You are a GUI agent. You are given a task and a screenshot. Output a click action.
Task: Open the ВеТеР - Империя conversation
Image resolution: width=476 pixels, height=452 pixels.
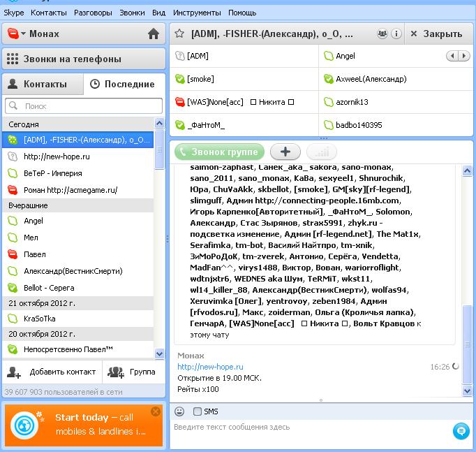(x=78, y=173)
